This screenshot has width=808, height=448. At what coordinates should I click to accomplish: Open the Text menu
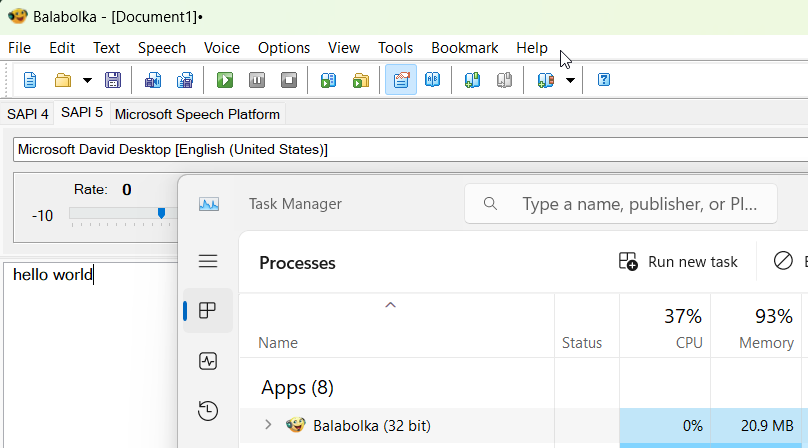pos(106,48)
